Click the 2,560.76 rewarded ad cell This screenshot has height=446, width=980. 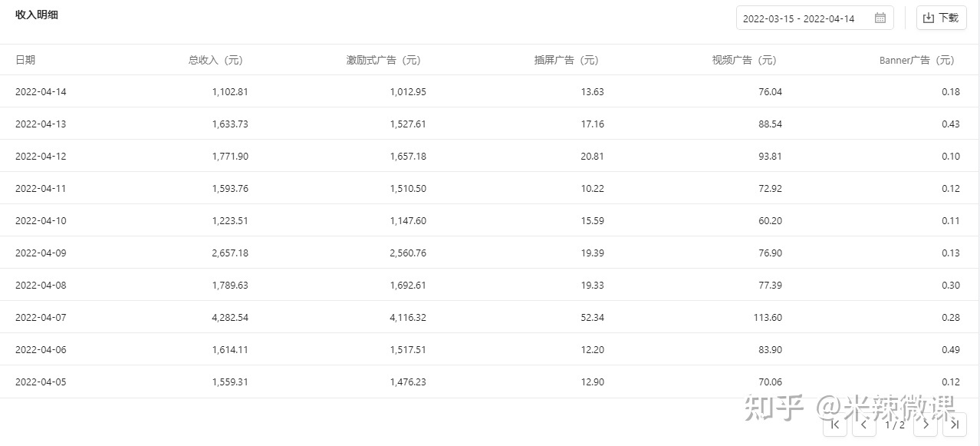click(x=408, y=253)
